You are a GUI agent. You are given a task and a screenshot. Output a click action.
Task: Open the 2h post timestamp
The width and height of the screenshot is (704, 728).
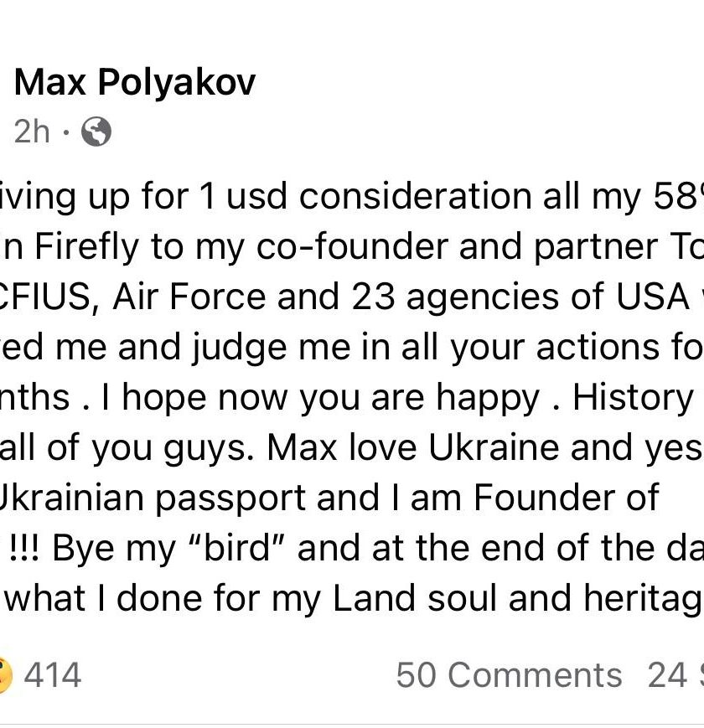click(x=32, y=132)
